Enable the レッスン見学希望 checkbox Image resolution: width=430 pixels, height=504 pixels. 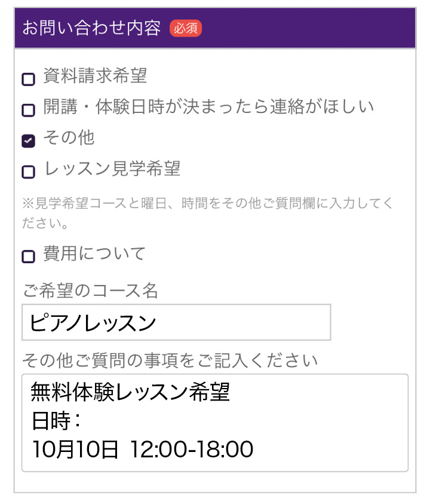[x=28, y=172]
